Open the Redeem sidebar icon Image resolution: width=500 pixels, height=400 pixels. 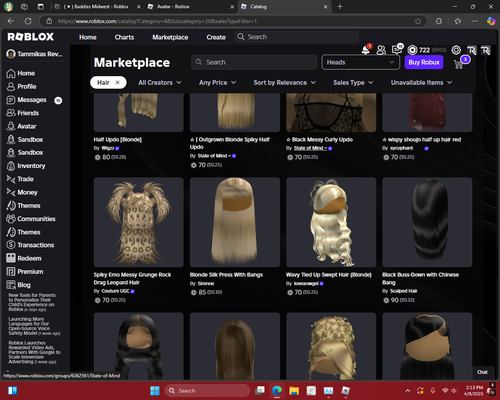11,258
